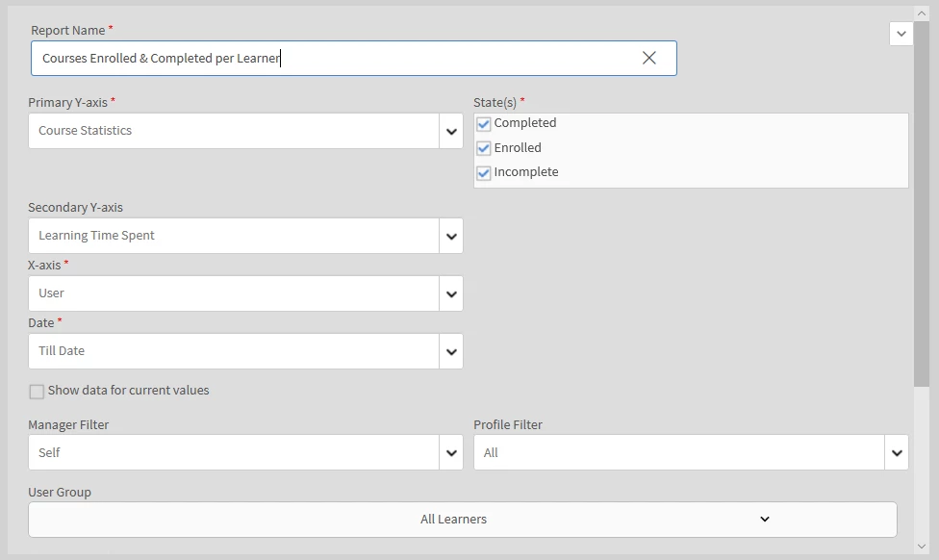Uncheck the Completed state checkbox
Screen dimensions: 939x560
484,123
